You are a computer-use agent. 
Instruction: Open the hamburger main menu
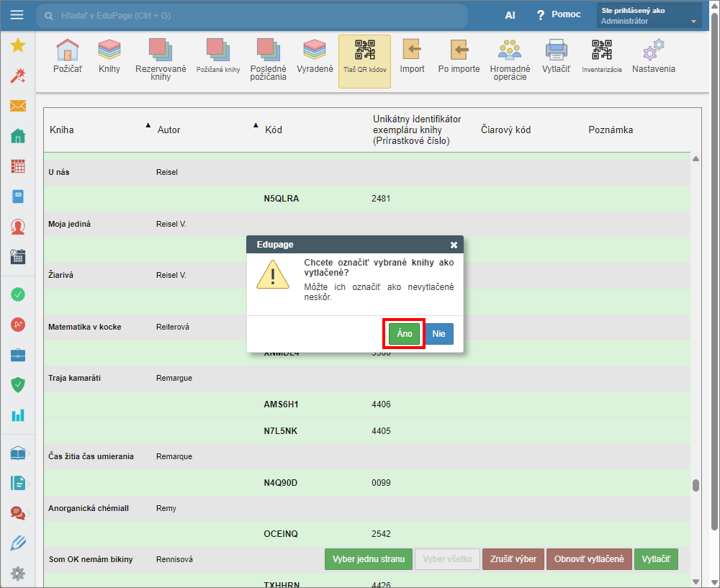coord(17,15)
